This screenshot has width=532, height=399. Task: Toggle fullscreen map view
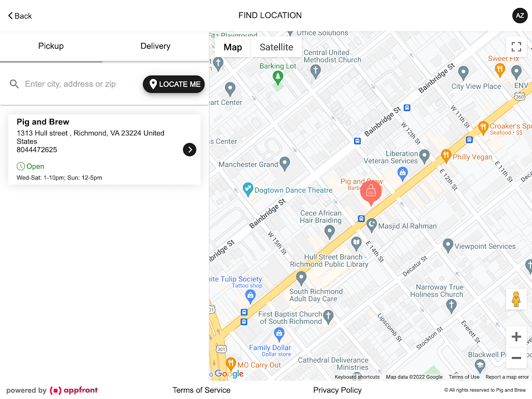(516, 46)
